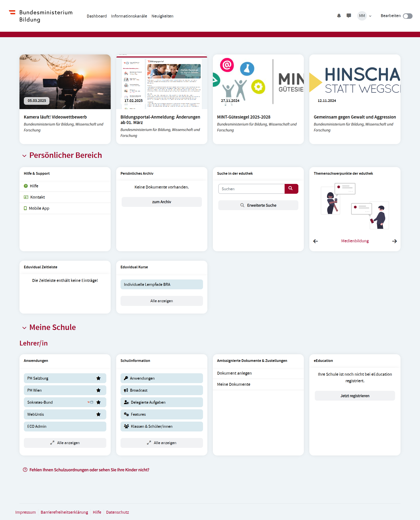The image size is (420, 520).
Task: Open the notifications bell icon
Action: click(x=339, y=16)
